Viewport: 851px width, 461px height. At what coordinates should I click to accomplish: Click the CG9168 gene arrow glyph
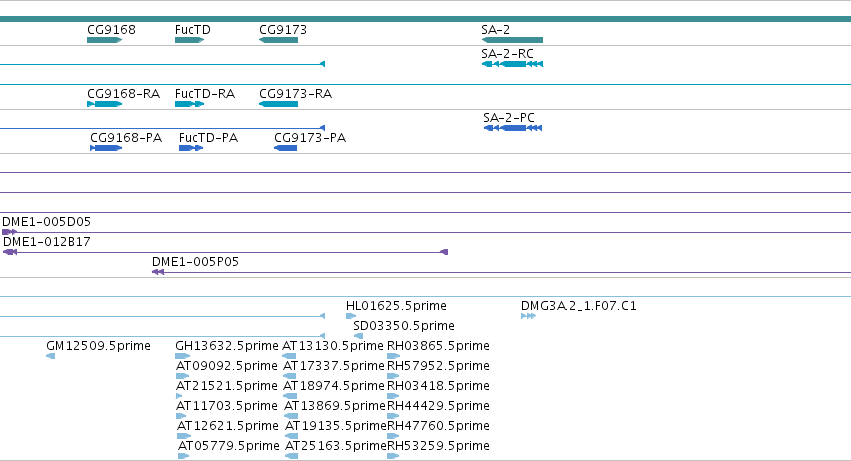(x=104, y=40)
